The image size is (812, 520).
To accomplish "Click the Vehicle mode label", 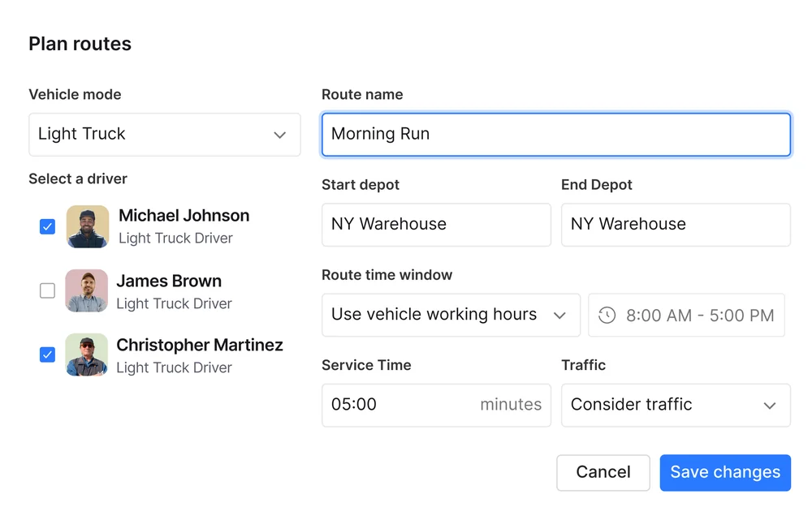I will 75,94.
